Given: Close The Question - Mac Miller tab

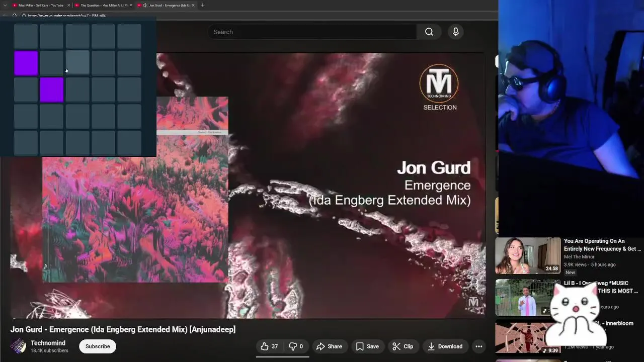Looking at the screenshot, I should pyautogui.click(x=131, y=5).
